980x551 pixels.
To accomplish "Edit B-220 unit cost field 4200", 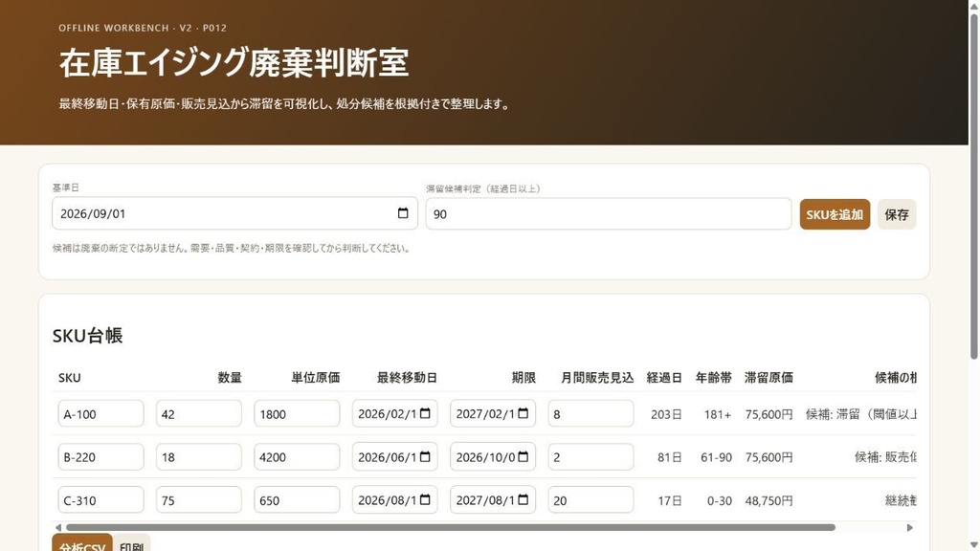I will tap(297, 456).
